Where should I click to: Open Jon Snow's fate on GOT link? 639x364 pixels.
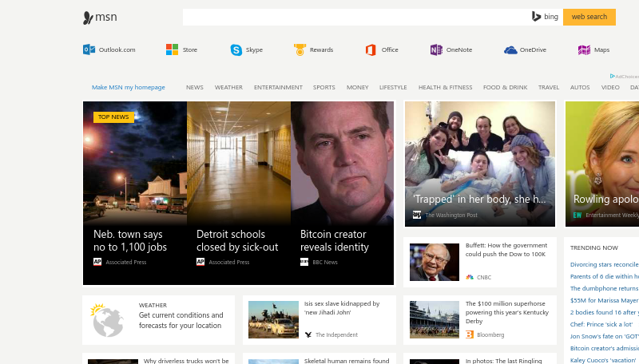pos(605,336)
